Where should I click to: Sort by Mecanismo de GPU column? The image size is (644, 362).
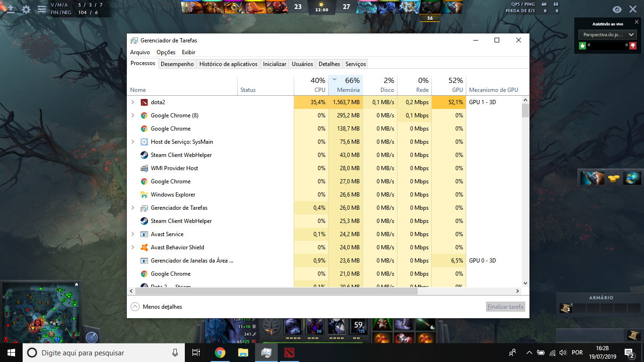click(x=494, y=90)
